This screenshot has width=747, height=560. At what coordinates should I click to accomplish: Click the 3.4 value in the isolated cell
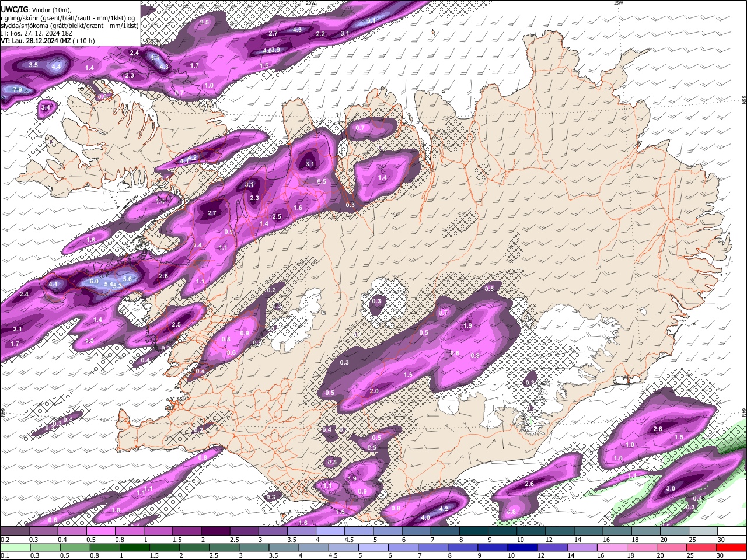tap(46, 107)
